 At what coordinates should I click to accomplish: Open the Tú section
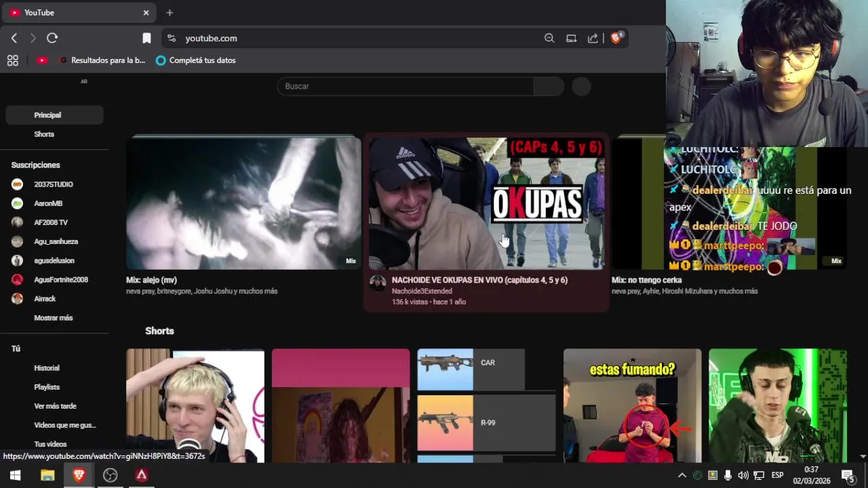click(16, 348)
